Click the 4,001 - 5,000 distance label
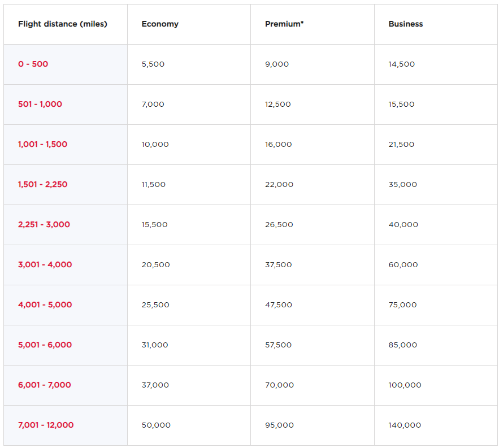Screen dimensions: 499x448 45,305
